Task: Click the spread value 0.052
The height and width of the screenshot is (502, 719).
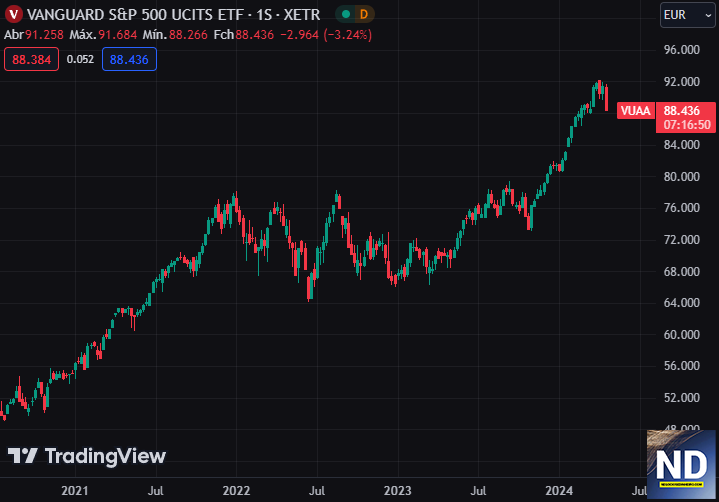Action: (80, 59)
